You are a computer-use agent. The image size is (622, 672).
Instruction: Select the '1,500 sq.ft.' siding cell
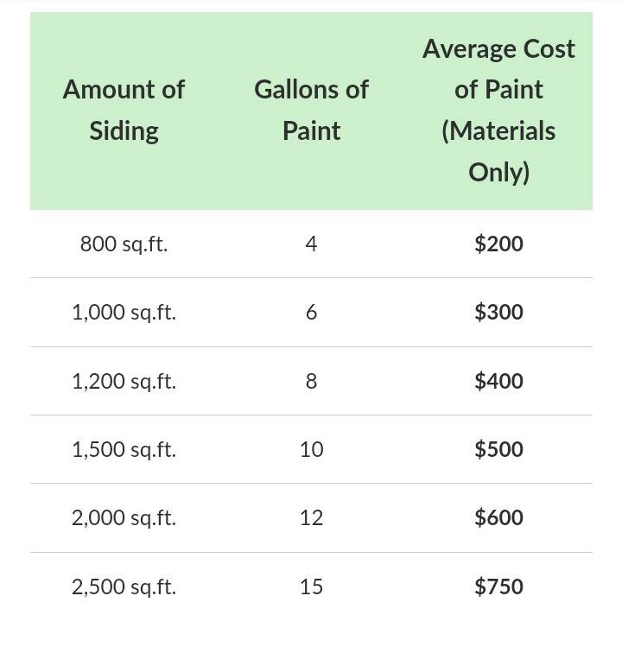click(124, 449)
